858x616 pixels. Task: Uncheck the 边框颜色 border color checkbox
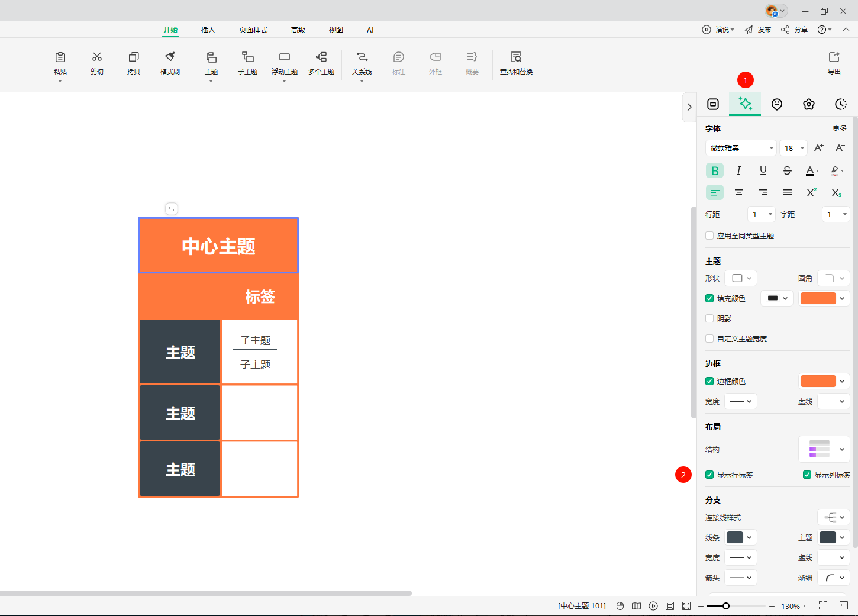[709, 381]
